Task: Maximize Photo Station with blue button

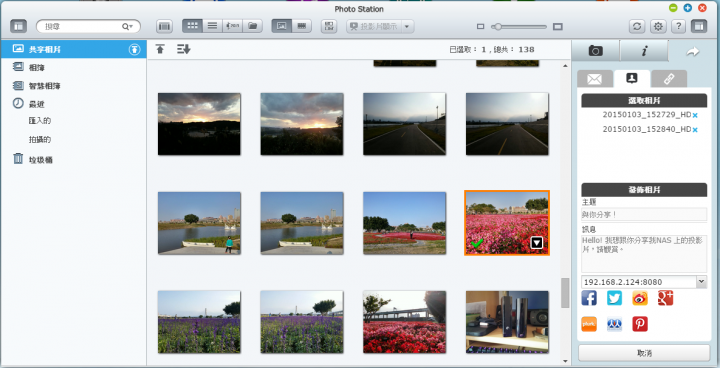Action: point(687,8)
